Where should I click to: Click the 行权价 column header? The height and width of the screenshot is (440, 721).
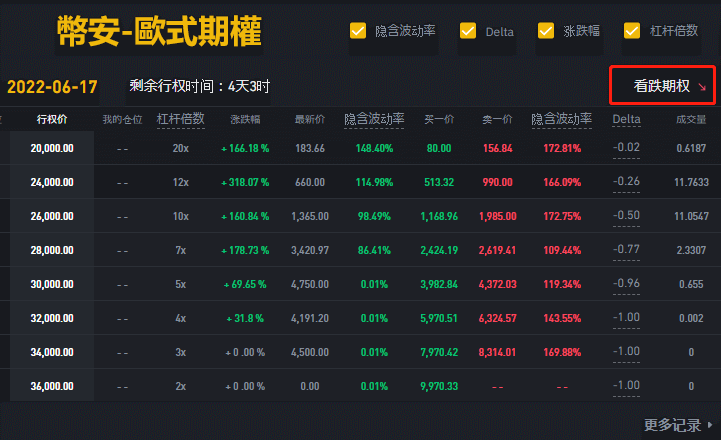(x=52, y=120)
